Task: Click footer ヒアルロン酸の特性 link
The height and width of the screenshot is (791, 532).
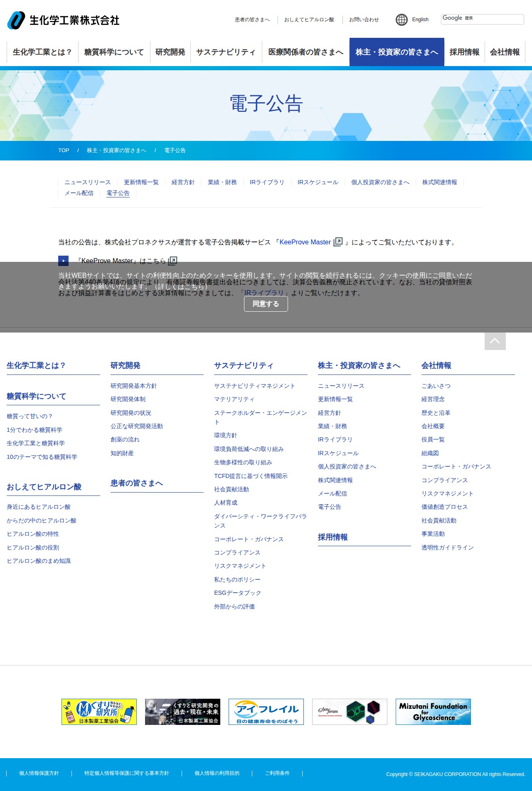Action: (33, 534)
